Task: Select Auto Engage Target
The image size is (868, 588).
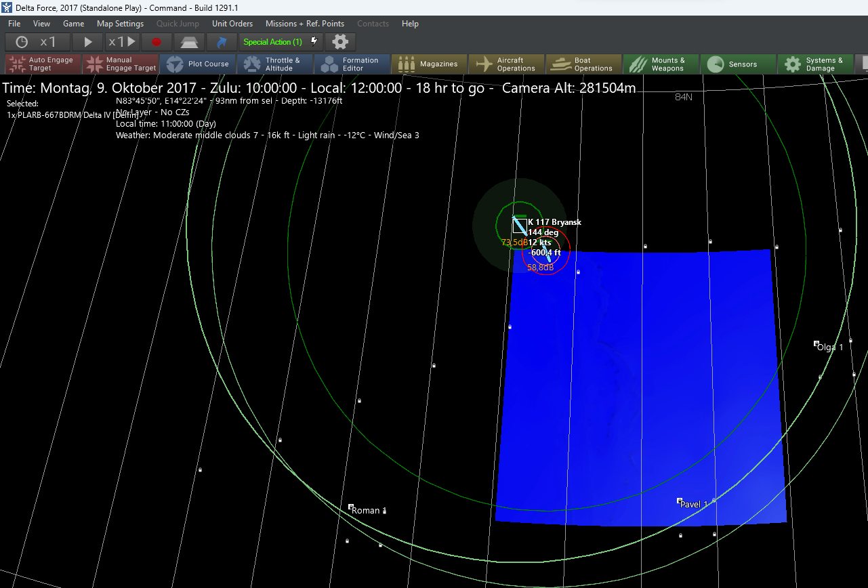Action: click(43, 64)
